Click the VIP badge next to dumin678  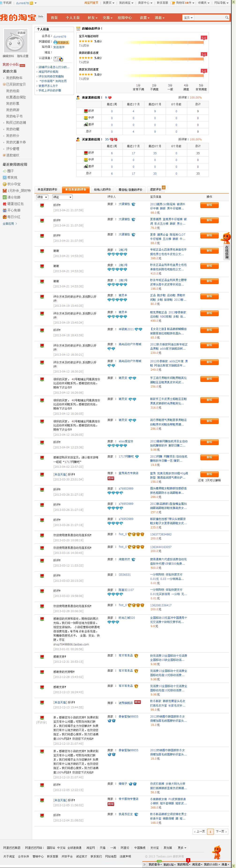(x=31, y=3)
